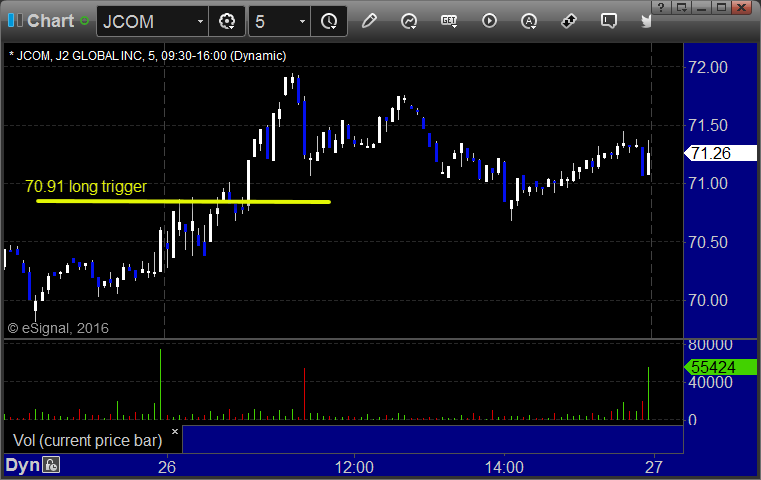Click the 55424 volume value marker
The height and width of the screenshot is (480, 761).
click(721, 367)
